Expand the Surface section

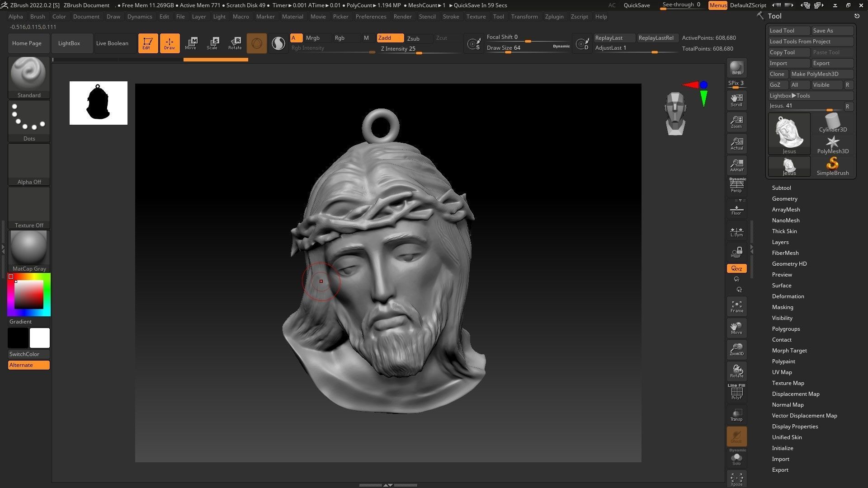pyautogui.click(x=781, y=285)
